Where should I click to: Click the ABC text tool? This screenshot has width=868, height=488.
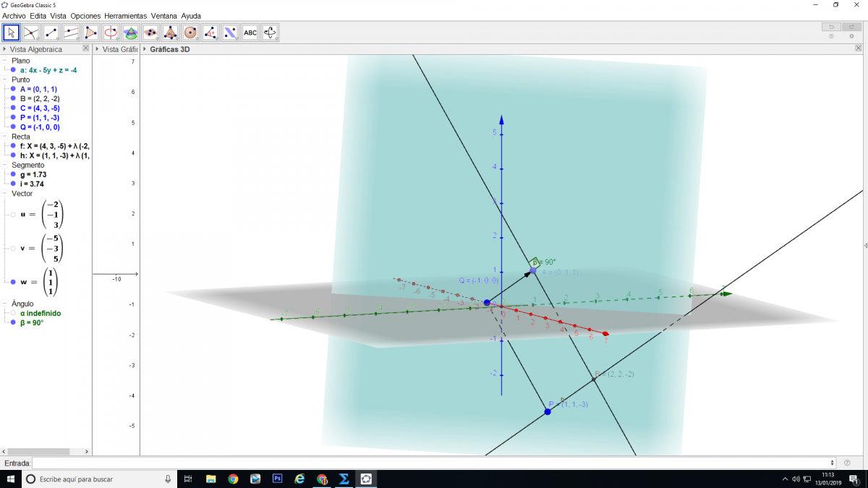coord(250,33)
